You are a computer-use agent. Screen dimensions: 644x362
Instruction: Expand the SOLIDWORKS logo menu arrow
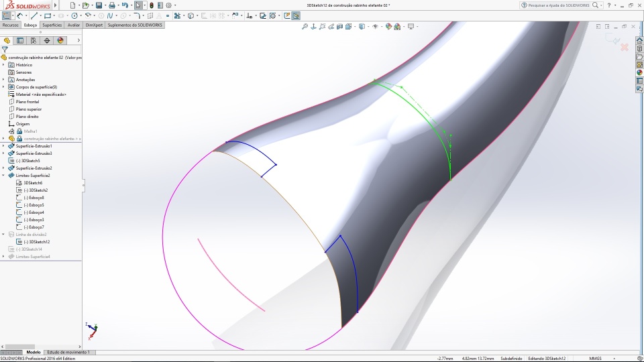pyautogui.click(x=56, y=5)
